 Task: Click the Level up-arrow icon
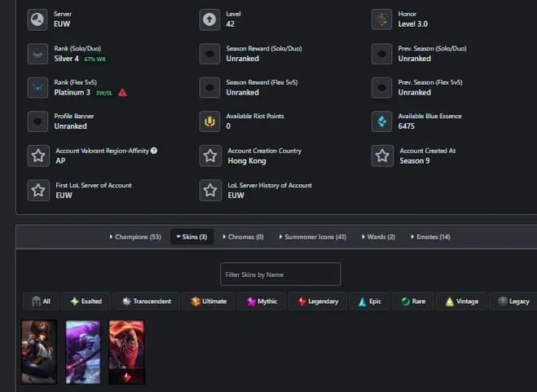pyautogui.click(x=211, y=20)
